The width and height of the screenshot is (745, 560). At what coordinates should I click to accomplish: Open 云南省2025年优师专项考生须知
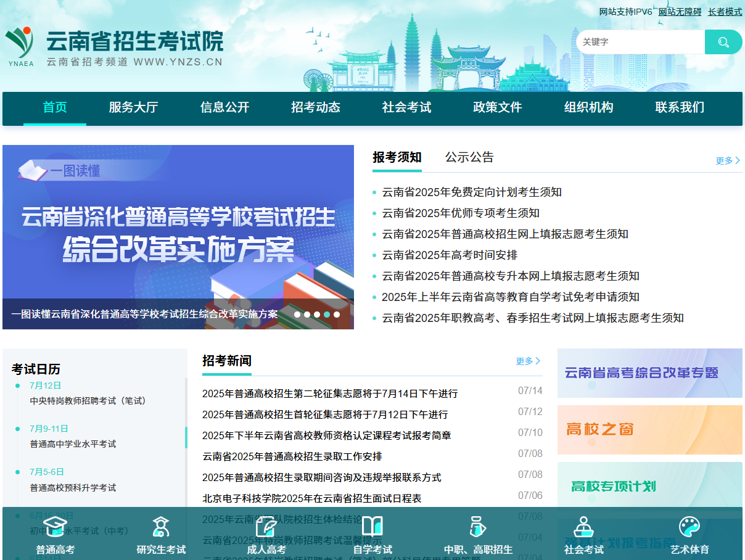(x=461, y=213)
